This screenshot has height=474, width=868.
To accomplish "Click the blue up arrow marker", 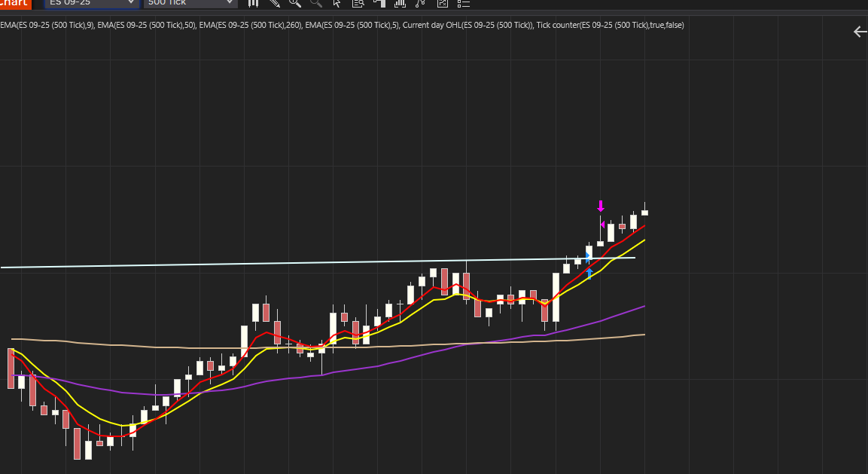I will coord(589,274).
